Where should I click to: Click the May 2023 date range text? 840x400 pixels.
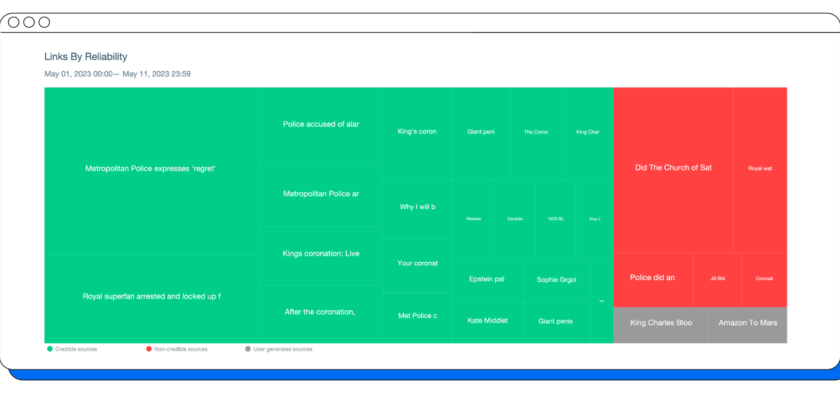coord(117,74)
